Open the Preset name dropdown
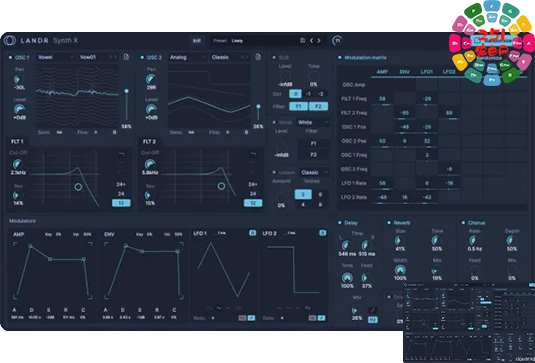The height and width of the screenshot is (363, 535). pyautogui.click(x=255, y=41)
